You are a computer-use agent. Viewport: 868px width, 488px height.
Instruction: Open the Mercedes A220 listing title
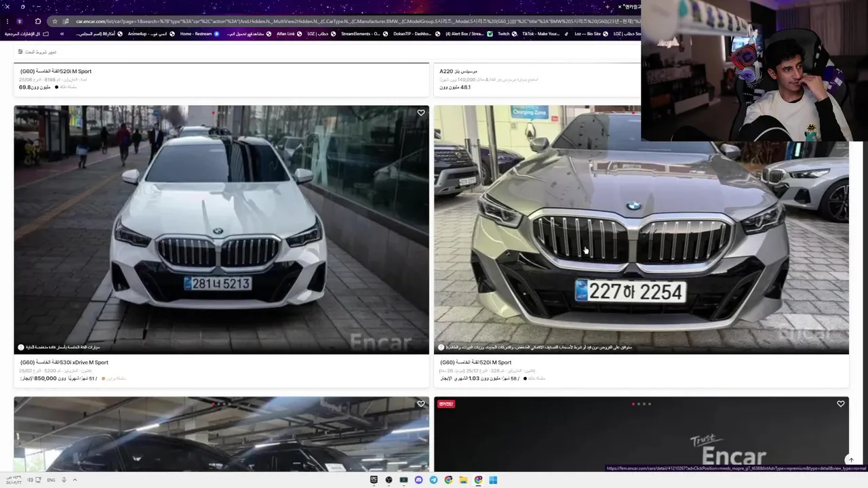(458, 71)
